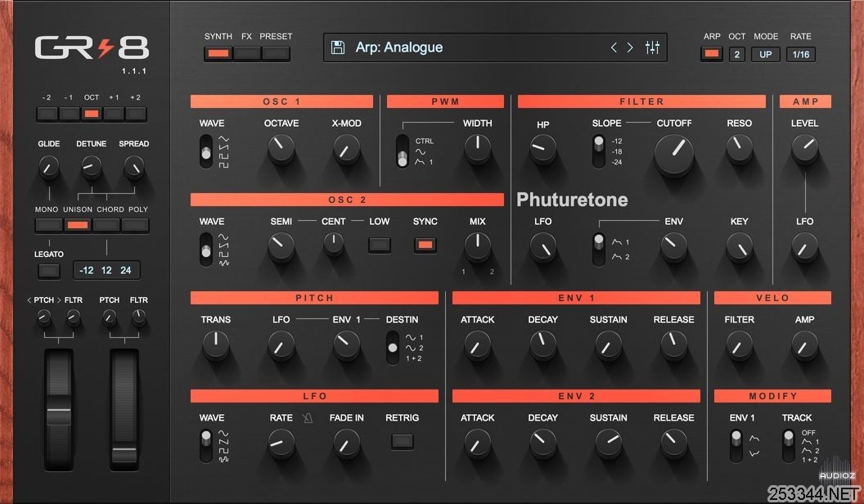Screen dimensions: 864x504
Task: Select octave +2 button
Action: pos(136,114)
